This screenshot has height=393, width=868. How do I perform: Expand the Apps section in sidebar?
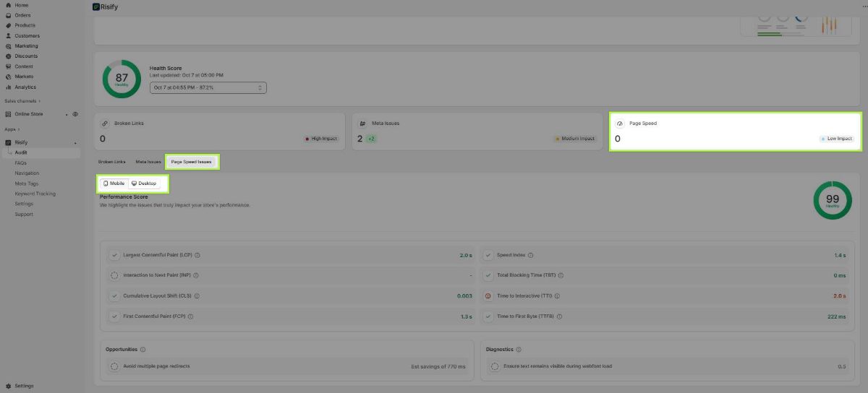(12, 129)
